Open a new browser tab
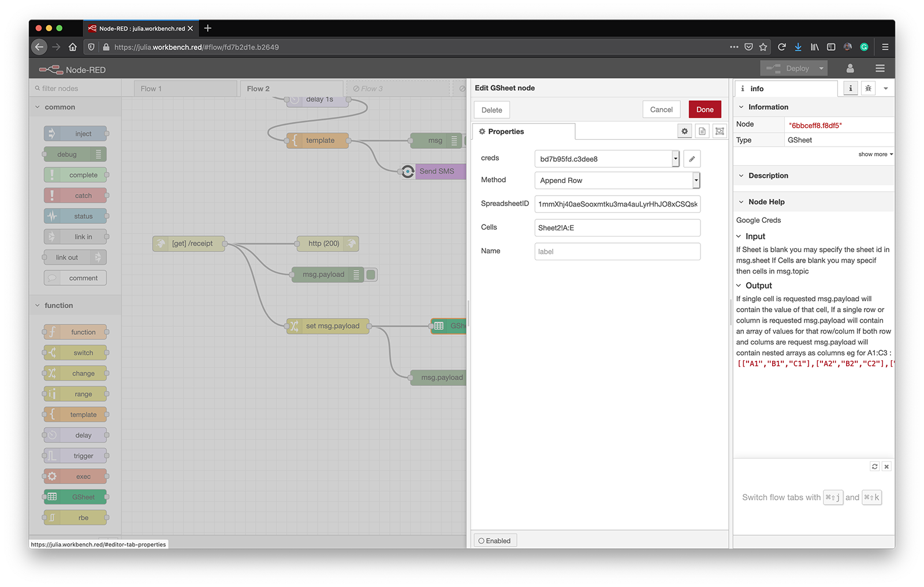924x587 pixels. point(208,28)
